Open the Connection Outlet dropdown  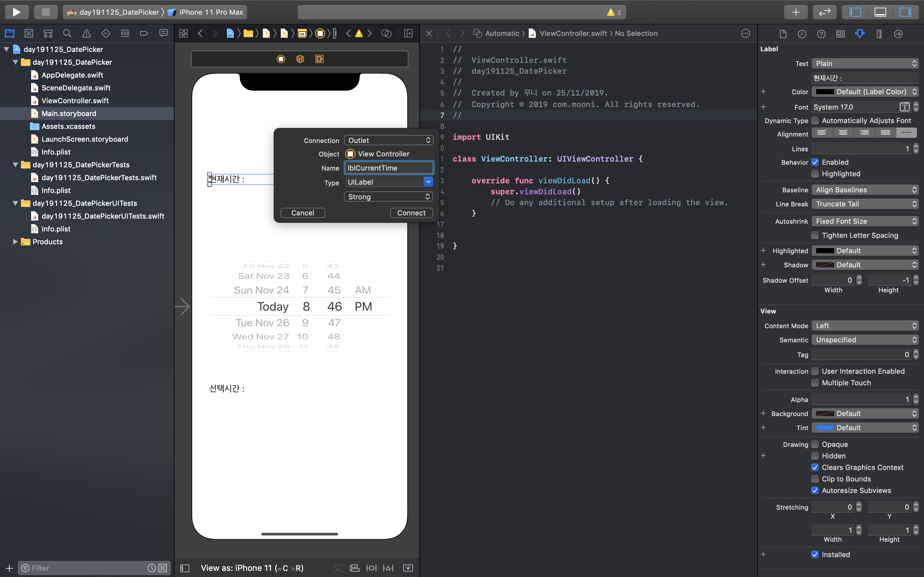[388, 140]
